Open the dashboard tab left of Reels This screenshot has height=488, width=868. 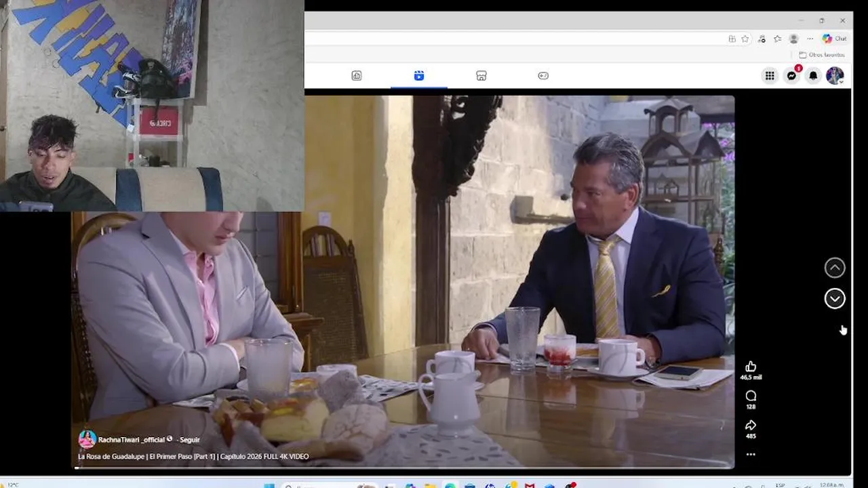click(x=357, y=76)
